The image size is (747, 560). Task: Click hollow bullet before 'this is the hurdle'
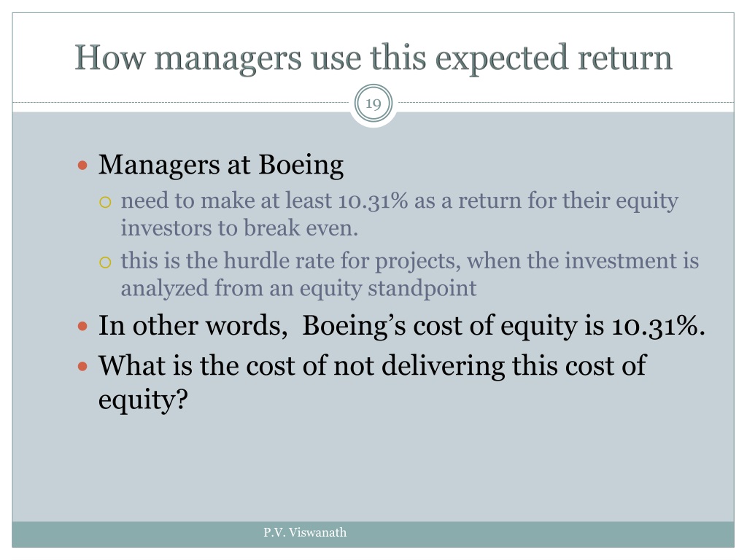coord(105,261)
